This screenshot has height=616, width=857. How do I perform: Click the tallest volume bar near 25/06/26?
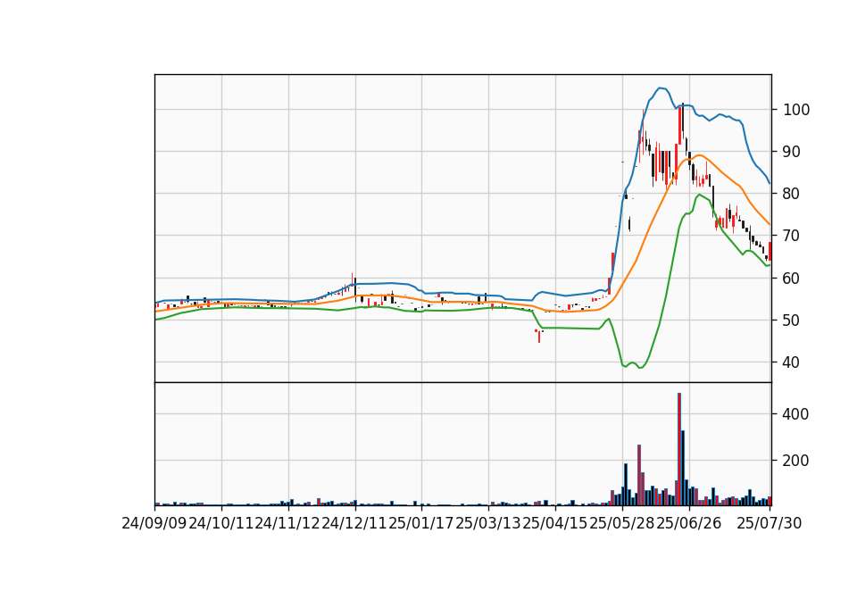679,449
